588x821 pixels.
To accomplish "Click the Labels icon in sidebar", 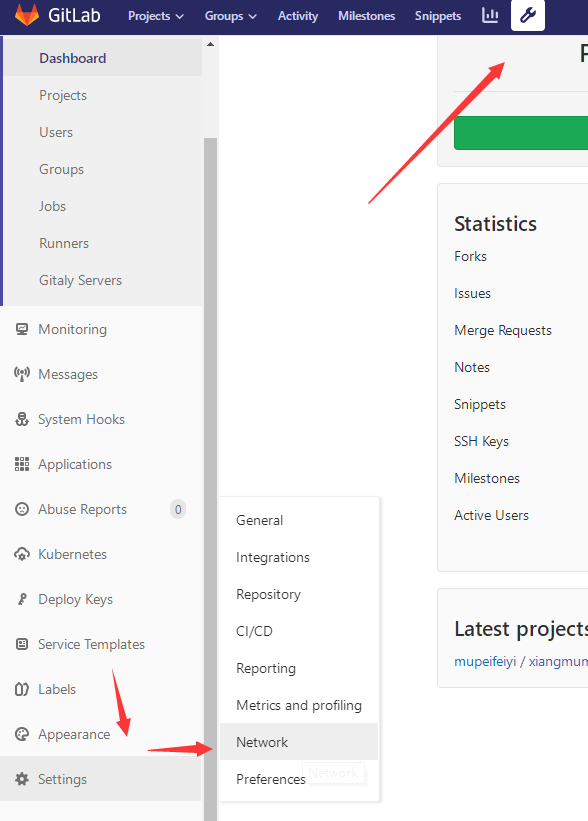I will (x=21, y=689).
